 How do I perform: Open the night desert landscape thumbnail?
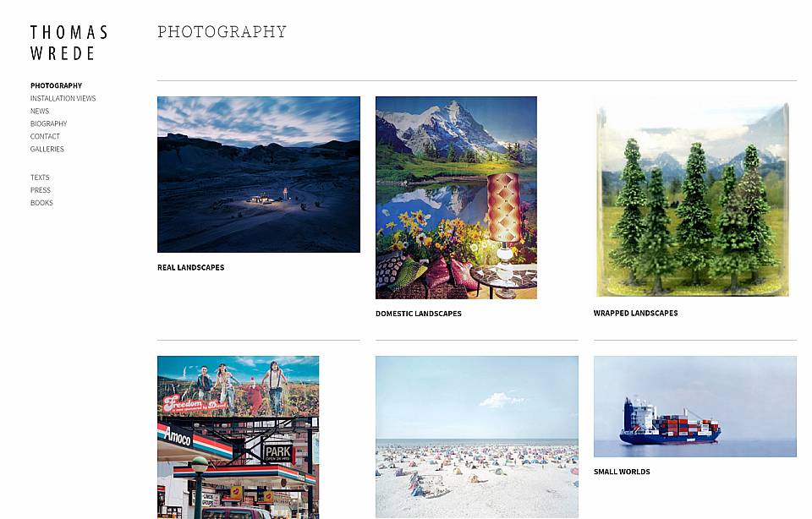click(259, 174)
